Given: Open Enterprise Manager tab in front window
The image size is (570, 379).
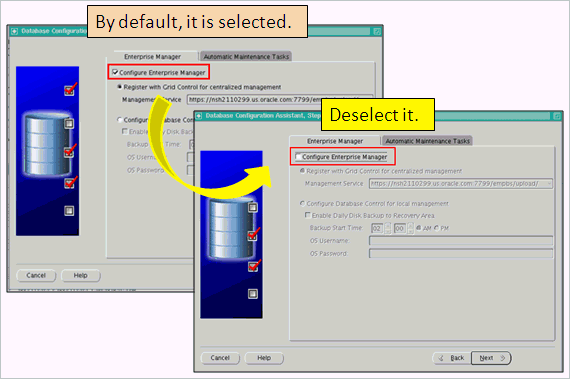Looking at the screenshot, I should click(335, 141).
